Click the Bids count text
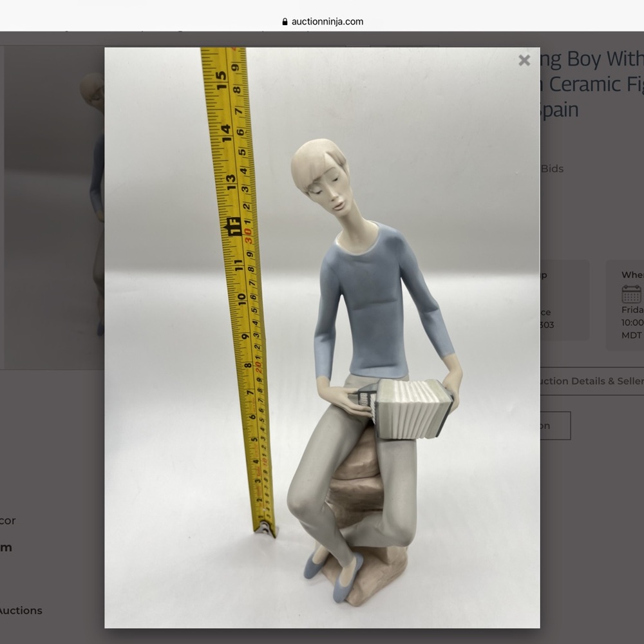This screenshot has height=644, width=644. [552, 169]
